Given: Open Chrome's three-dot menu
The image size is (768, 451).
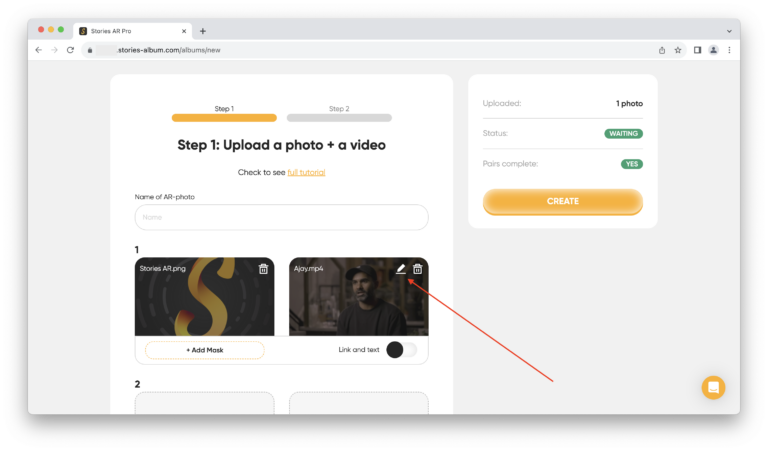Looking at the screenshot, I should point(729,50).
